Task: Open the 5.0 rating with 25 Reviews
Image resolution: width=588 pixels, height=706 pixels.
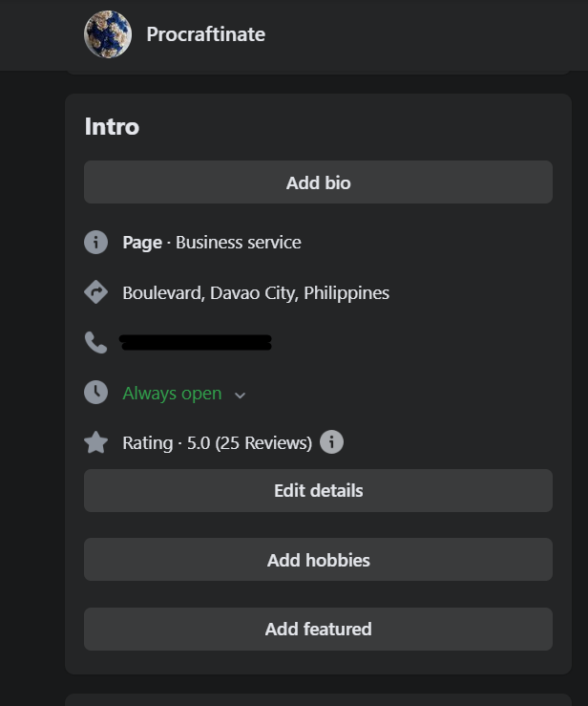Action: [218, 443]
